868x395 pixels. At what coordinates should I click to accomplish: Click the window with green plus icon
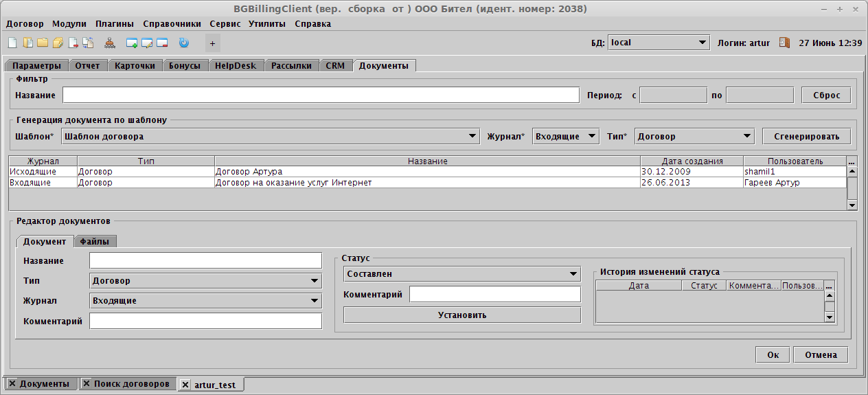click(x=132, y=43)
